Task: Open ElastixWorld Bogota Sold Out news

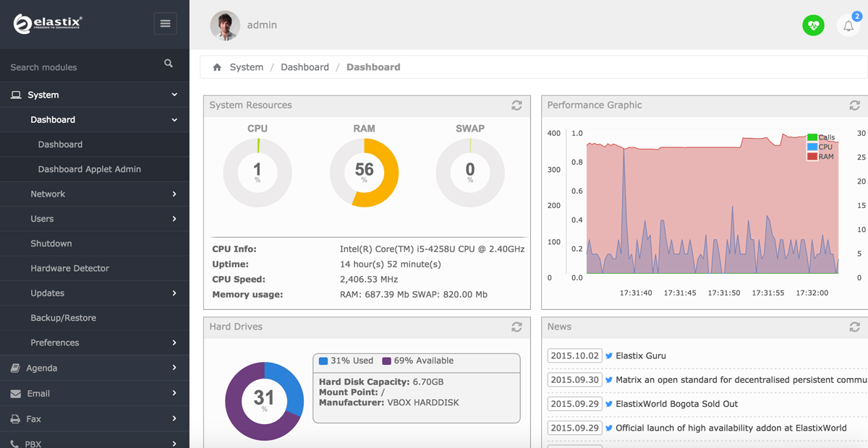Action: point(676,404)
